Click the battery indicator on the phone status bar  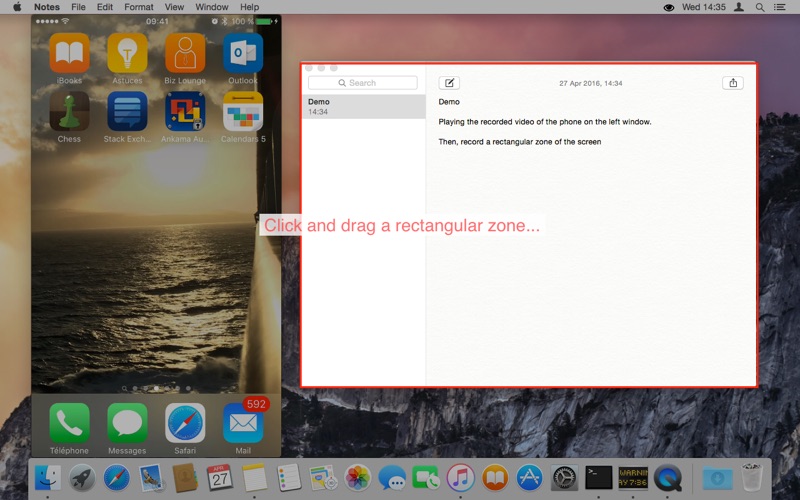click(x=265, y=21)
